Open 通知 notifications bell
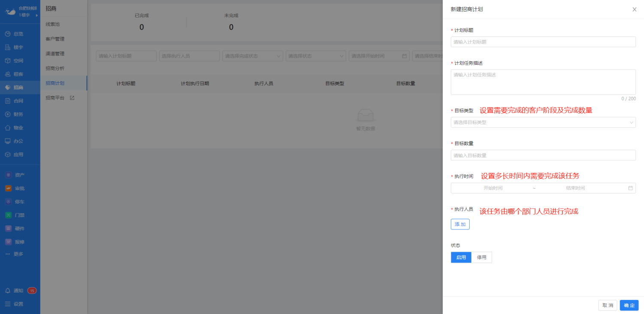 (x=8, y=290)
